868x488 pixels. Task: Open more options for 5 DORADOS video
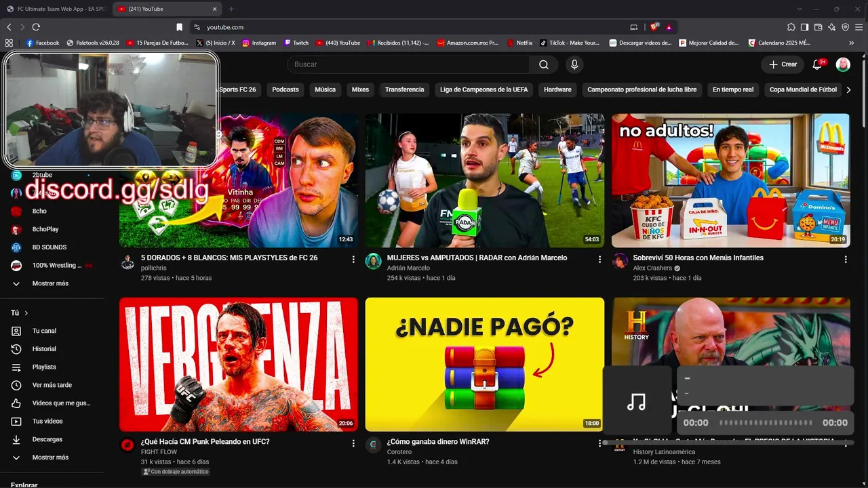353,259
